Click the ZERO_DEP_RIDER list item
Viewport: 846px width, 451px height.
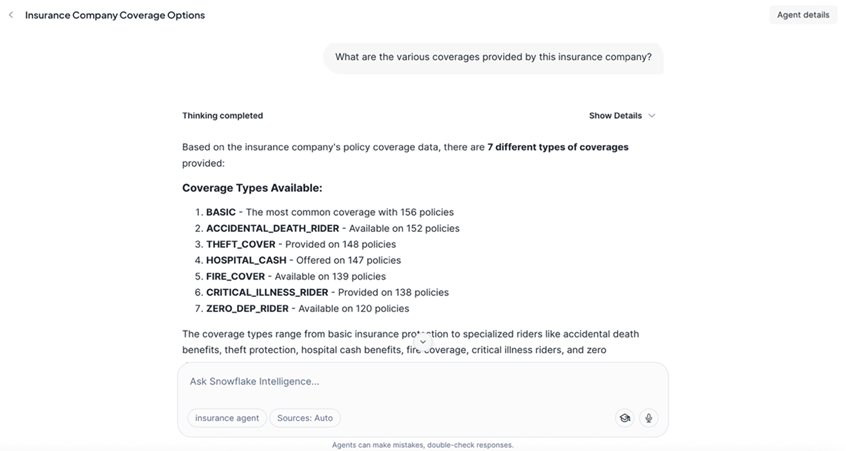[307, 308]
